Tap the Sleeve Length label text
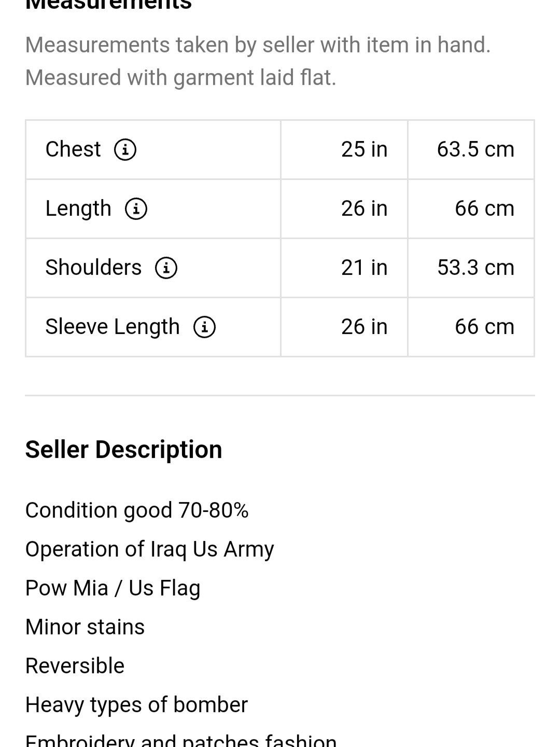This screenshot has height=747, width=560. (x=113, y=327)
